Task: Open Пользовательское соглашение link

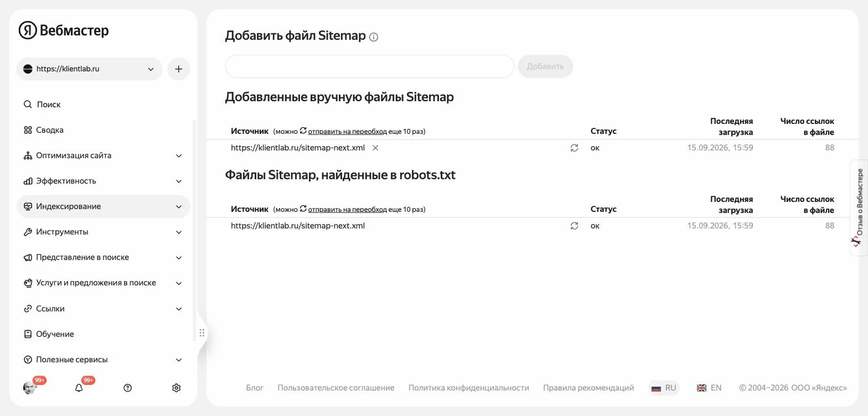Action: click(336, 388)
